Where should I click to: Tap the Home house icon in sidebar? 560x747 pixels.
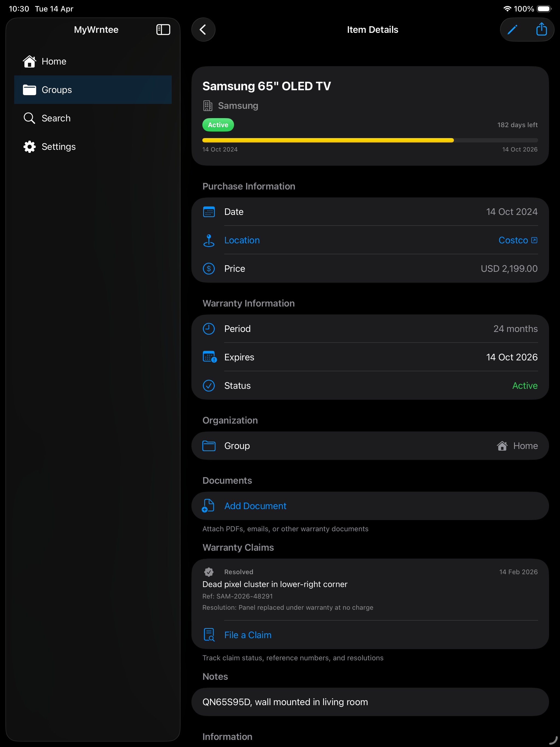29,61
